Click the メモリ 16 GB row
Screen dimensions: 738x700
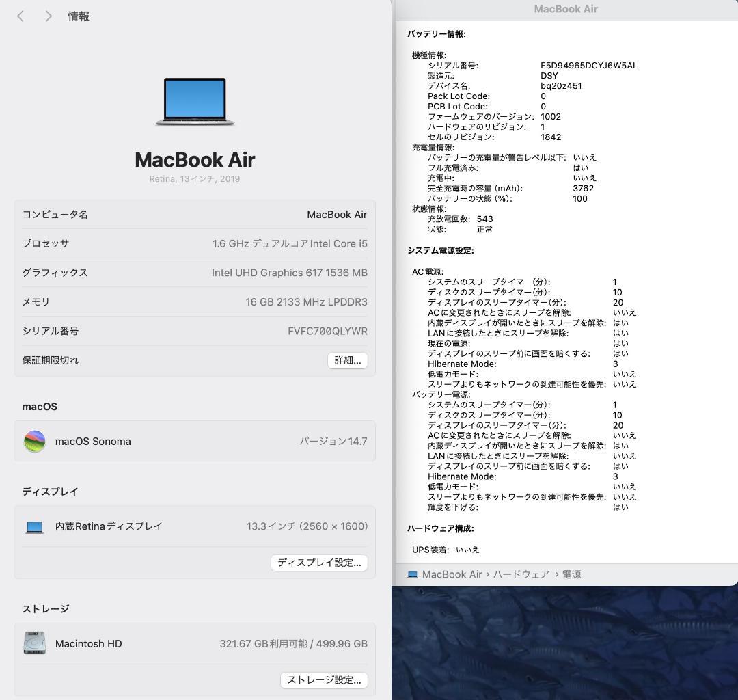pyautogui.click(x=195, y=301)
